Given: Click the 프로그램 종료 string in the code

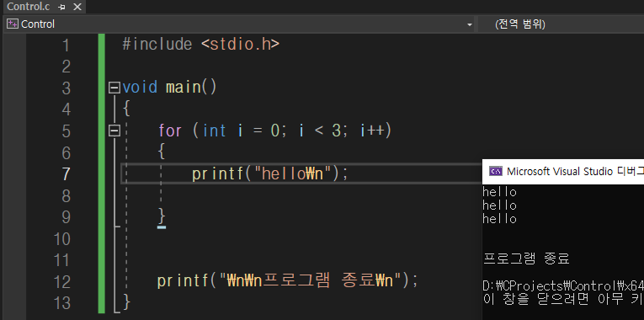Looking at the screenshot, I should click(317, 281).
